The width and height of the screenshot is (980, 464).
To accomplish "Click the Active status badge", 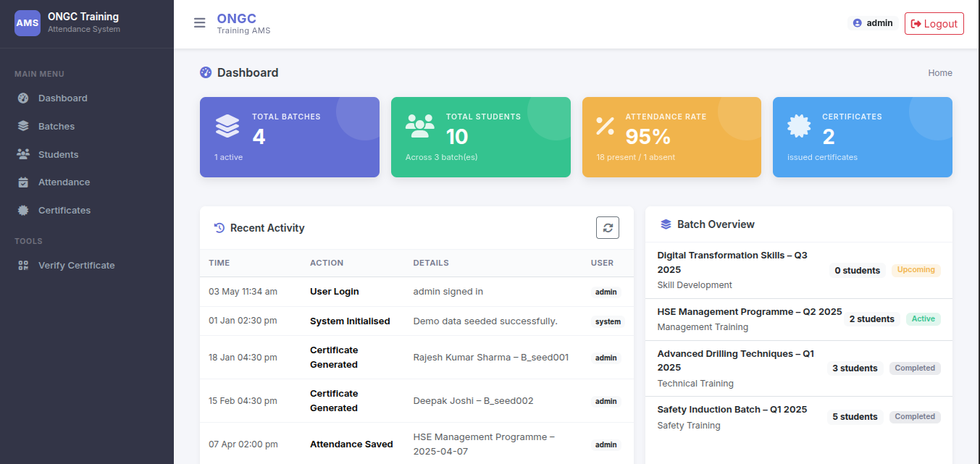I will click(924, 319).
